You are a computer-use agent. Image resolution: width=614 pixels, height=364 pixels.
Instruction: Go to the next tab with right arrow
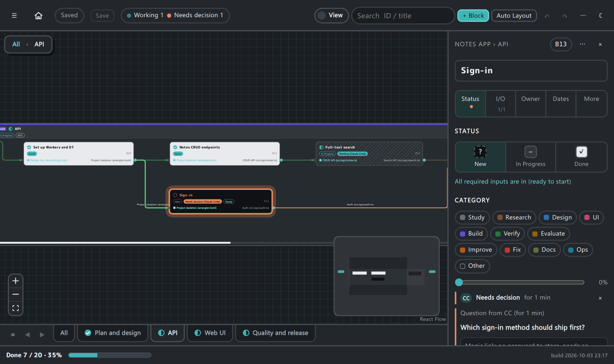pos(42,335)
